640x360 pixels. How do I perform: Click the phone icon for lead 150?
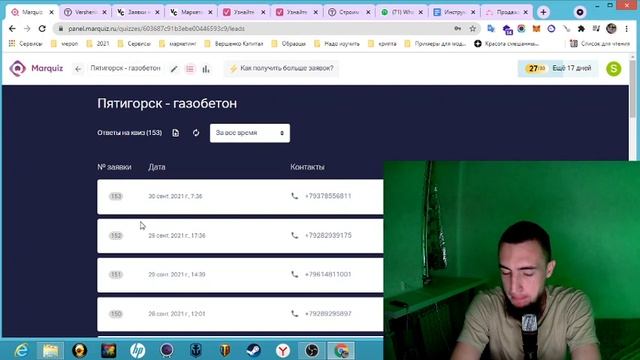(x=294, y=313)
